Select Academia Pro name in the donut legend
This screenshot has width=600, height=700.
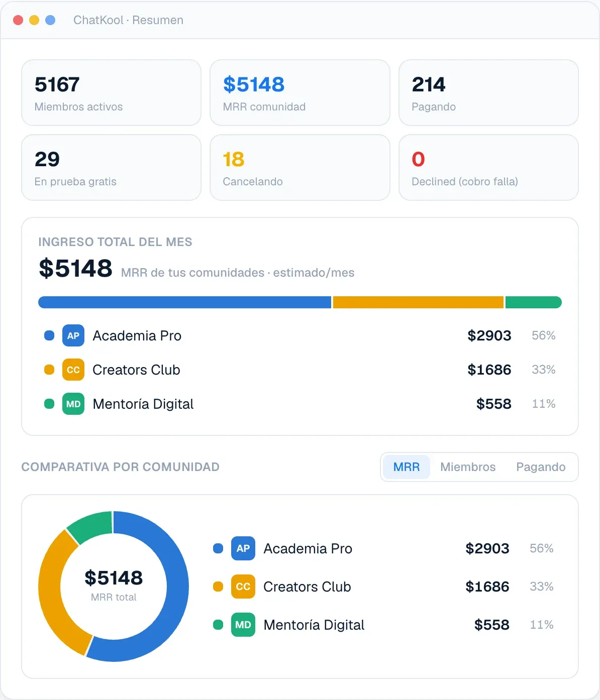(x=308, y=548)
